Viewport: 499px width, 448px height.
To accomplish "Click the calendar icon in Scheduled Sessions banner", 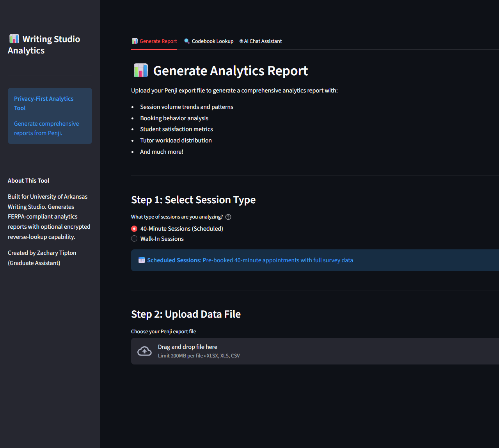I will coord(142,260).
